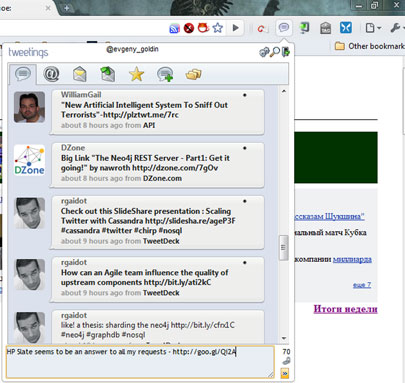
Task: Click the scrollbar down arrow
Action: point(284,338)
